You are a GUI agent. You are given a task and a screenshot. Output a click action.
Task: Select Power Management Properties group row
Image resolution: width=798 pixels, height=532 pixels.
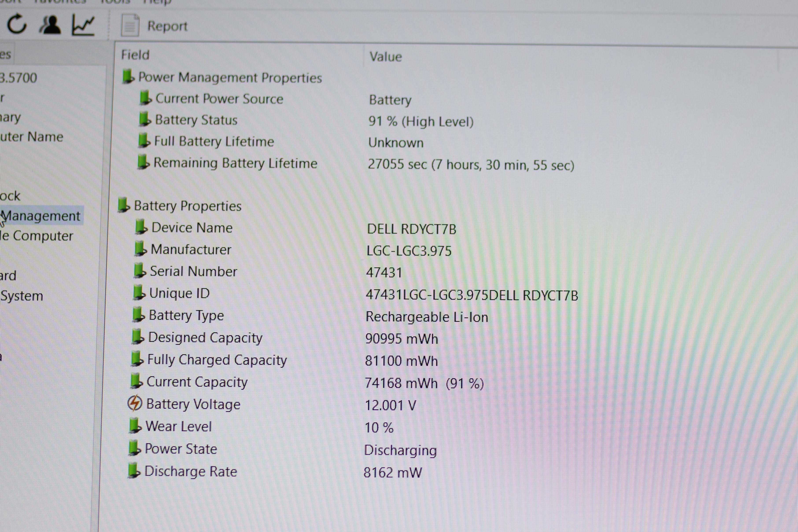pos(230,78)
